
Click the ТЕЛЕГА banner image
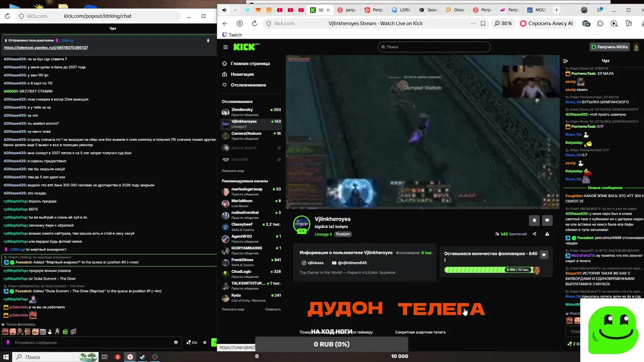441,308
